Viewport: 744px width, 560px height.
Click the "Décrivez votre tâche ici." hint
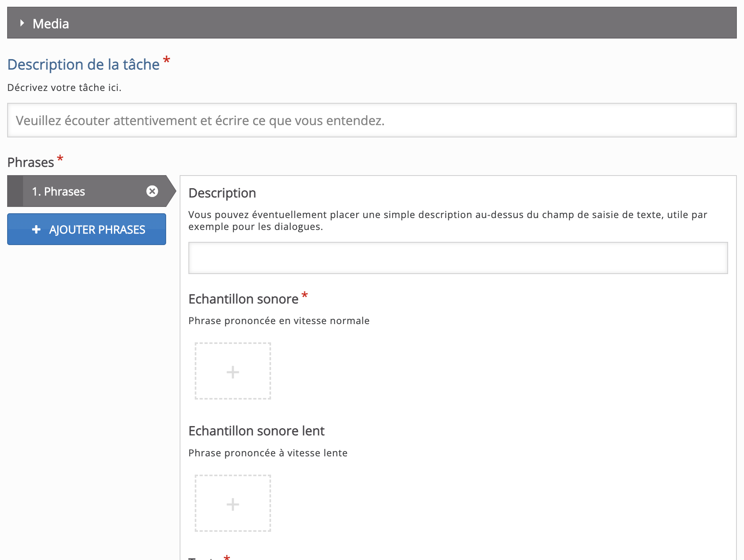[64, 88]
